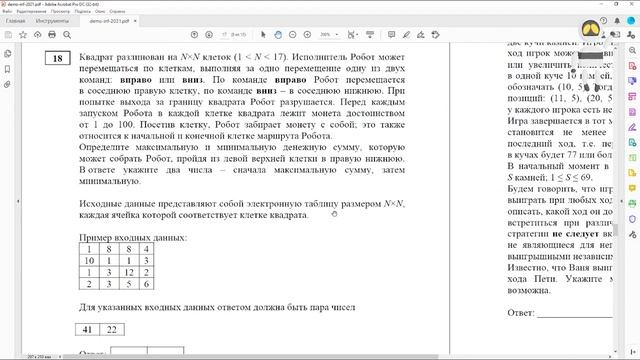Click the red PDF icon in right pane
Image resolution: width=640 pixels, height=360 pixels.
click(632, 66)
